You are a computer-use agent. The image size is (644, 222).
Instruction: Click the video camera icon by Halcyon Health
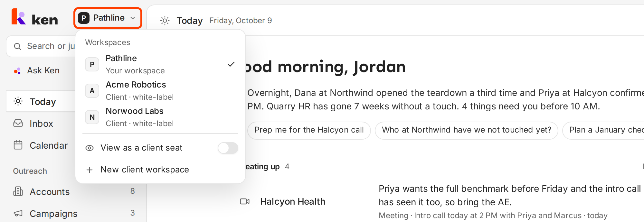pyautogui.click(x=245, y=201)
